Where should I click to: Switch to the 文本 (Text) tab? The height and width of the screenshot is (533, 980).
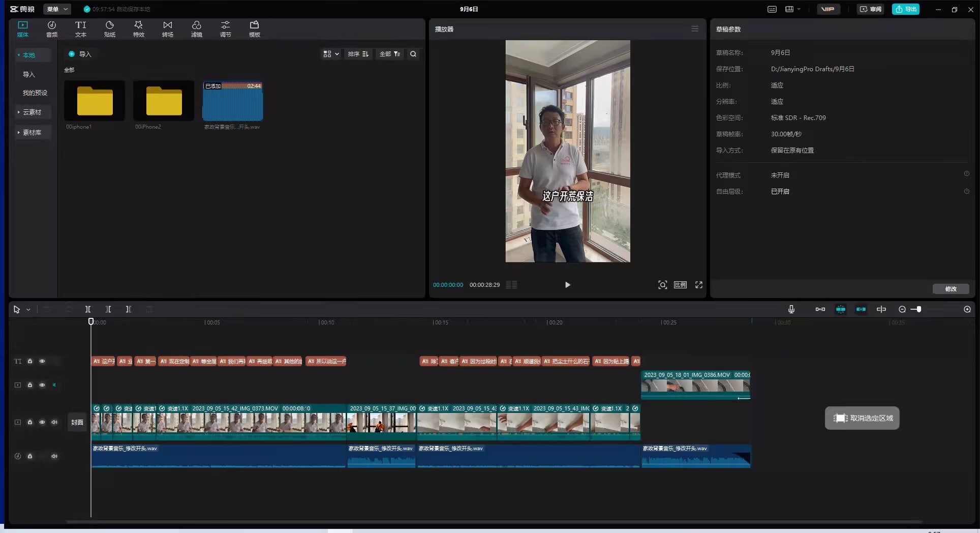coord(80,29)
